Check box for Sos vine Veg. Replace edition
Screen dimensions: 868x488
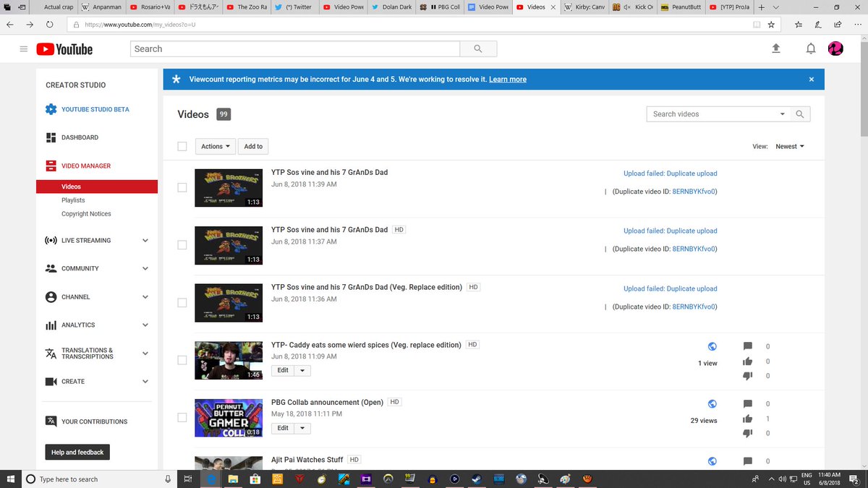[x=182, y=303]
